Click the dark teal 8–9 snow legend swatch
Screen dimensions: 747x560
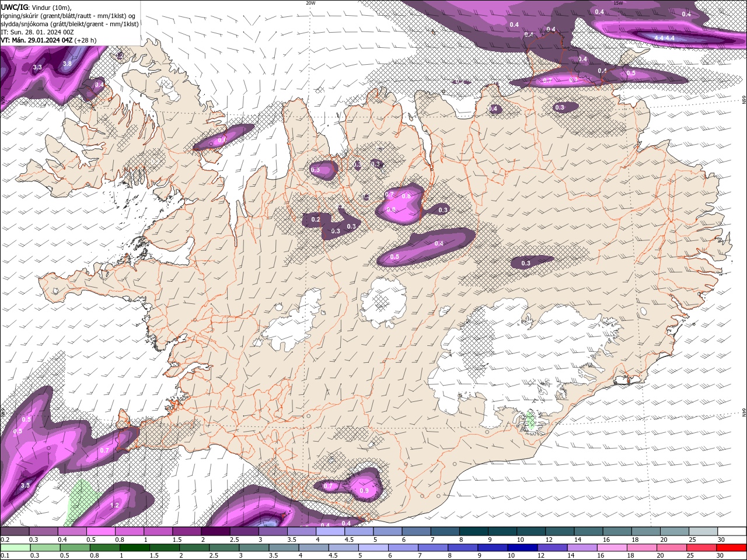pos(473,531)
